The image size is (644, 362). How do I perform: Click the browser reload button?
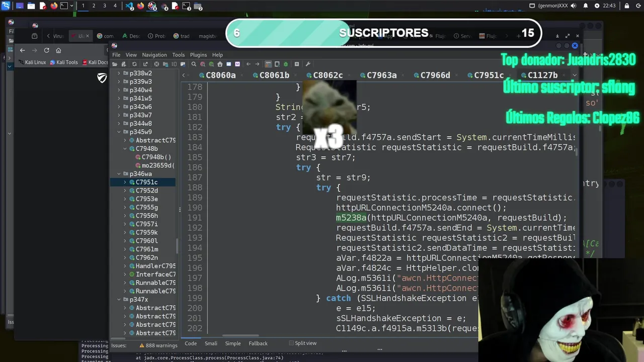[x=46, y=50]
